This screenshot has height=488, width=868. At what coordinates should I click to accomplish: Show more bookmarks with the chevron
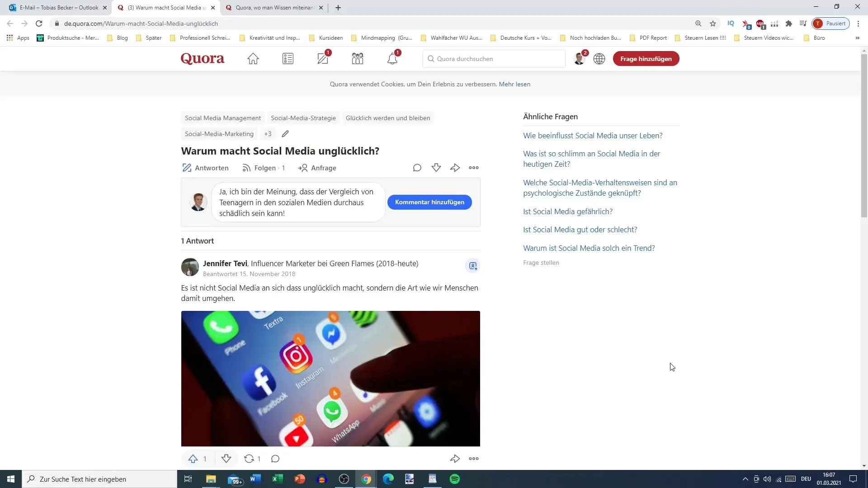coord(858,38)
